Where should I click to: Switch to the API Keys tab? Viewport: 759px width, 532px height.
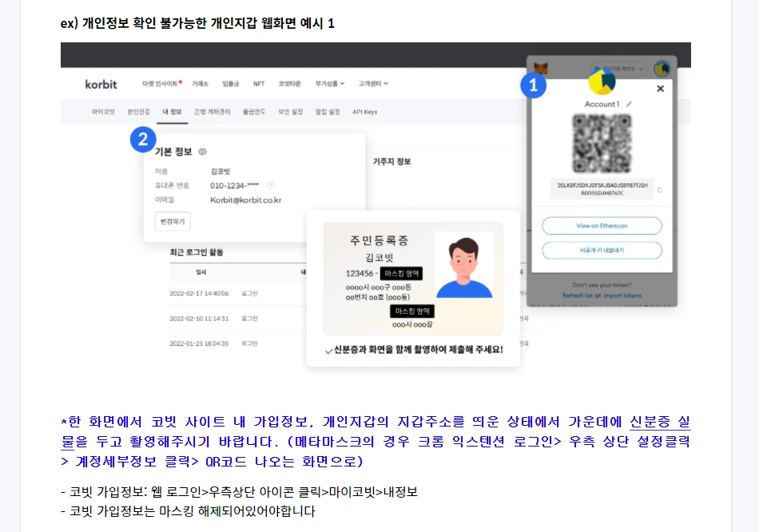[366, 112]
